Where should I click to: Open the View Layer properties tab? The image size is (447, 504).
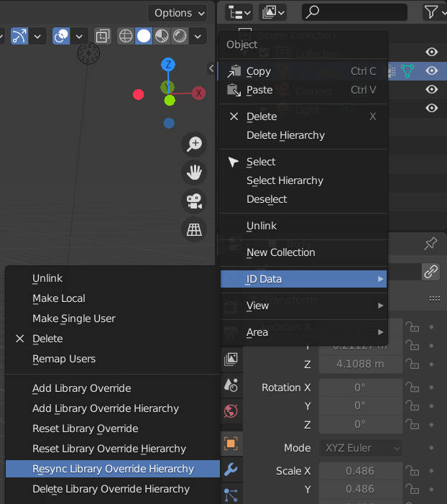click(x=231, y=359)
